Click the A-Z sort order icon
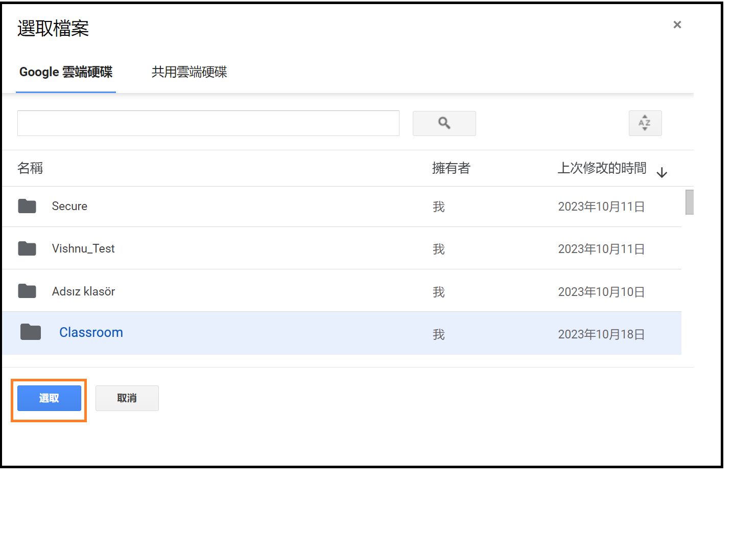Viewport: 756px width, 548px height. 645,123
